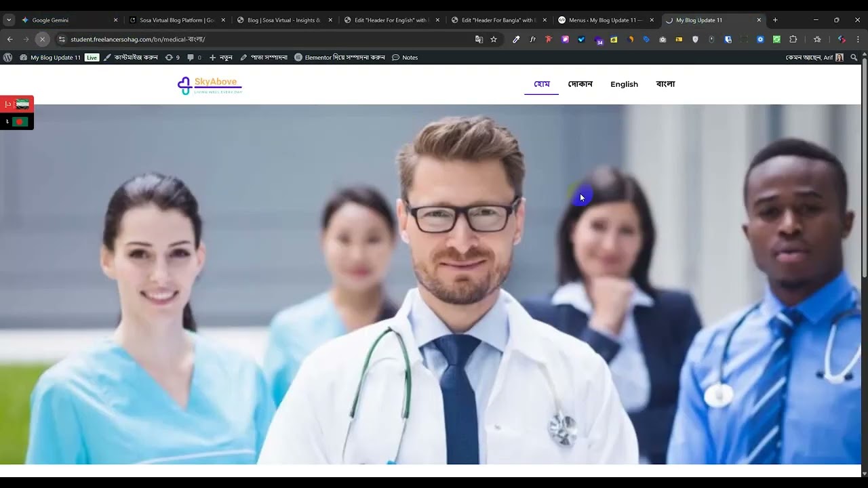Click the blue gear extension icon
The height and width of the screenshot is (488, 868).
click(x=760, y=39)
